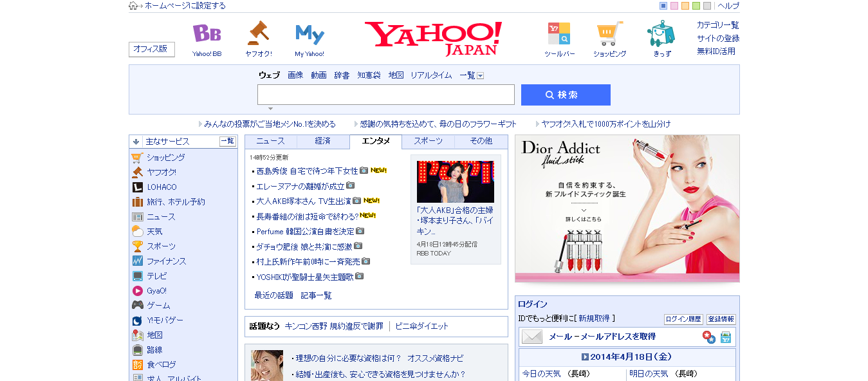Select the リアルタイム search category
Viewport: 868px width, 381px height.
coord(431,75)
